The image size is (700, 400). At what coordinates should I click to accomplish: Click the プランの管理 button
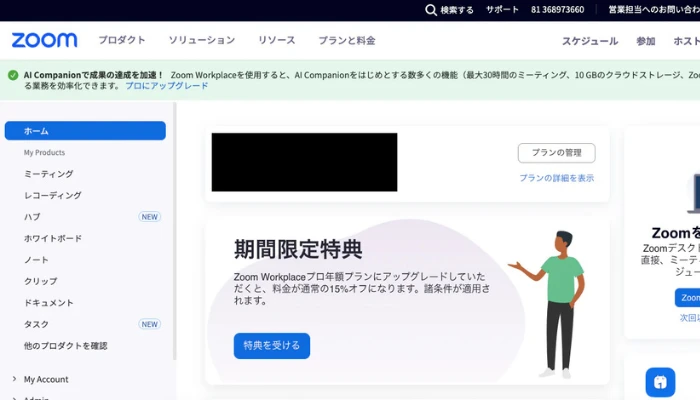click(x=556, y=153)
